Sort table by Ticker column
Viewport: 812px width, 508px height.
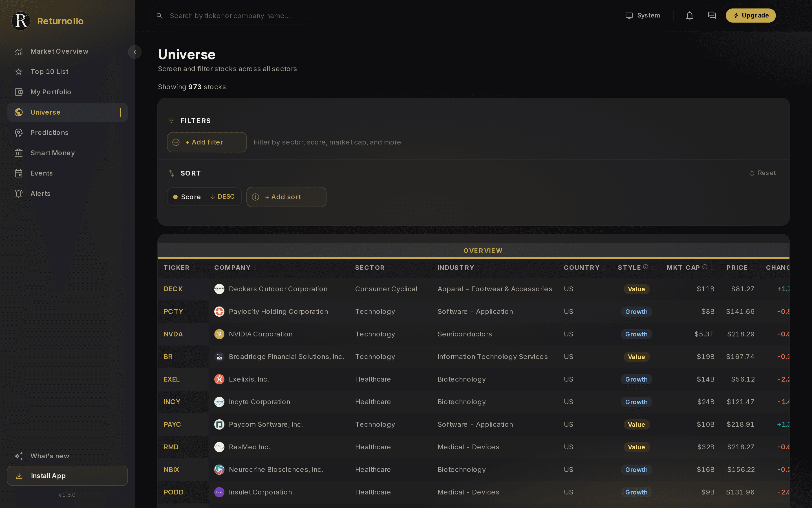coord(180,268)
